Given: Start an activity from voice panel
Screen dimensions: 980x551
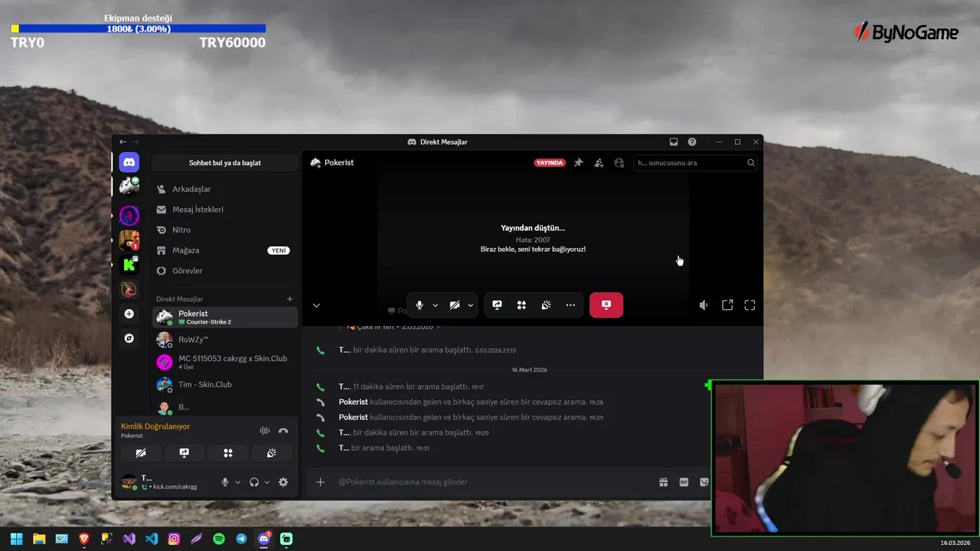Looking at the screenshot, I should pos(228,453).
